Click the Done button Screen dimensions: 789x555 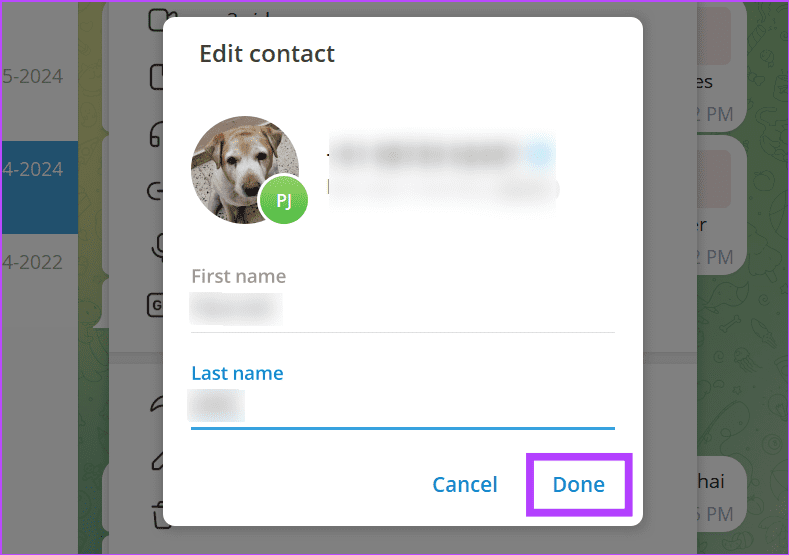(578, 485)
